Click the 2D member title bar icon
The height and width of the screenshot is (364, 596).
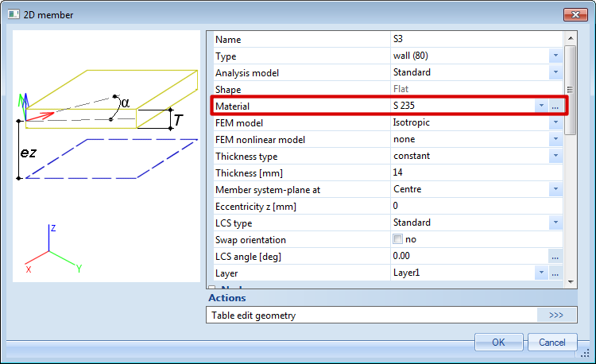14,14
